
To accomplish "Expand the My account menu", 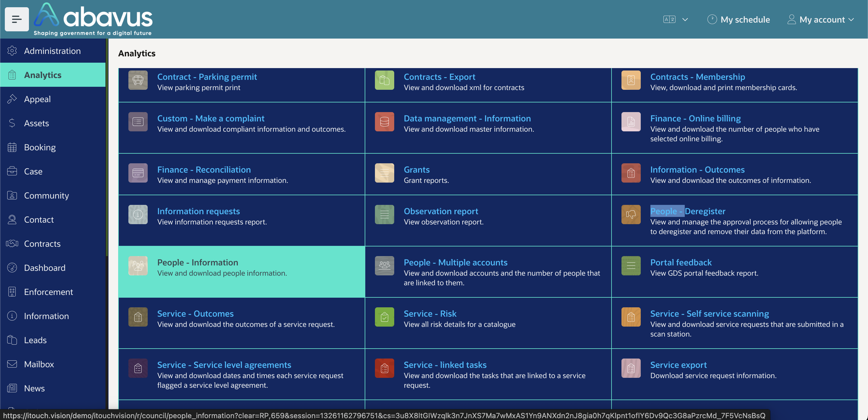I will pos(820,20).
